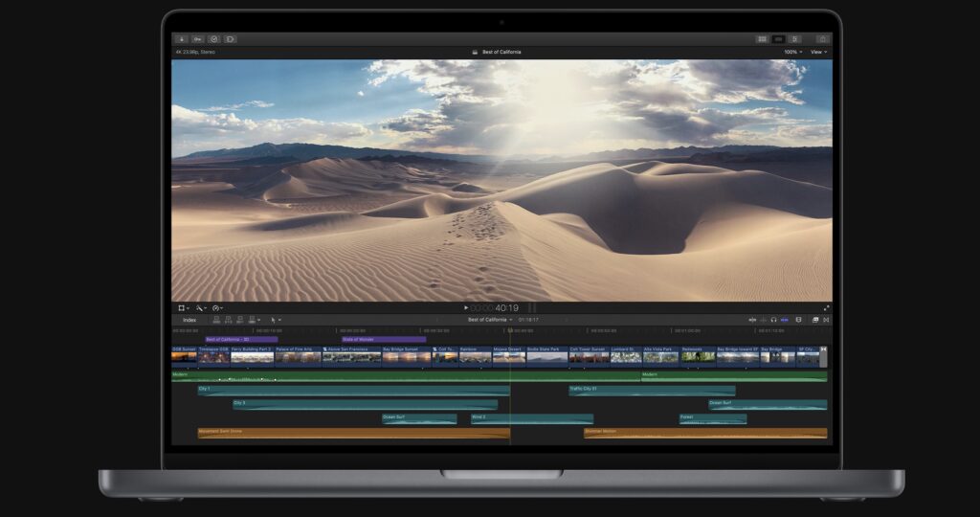
Task: Select the Bodie State Park clip
Action: tap(547, 356)
